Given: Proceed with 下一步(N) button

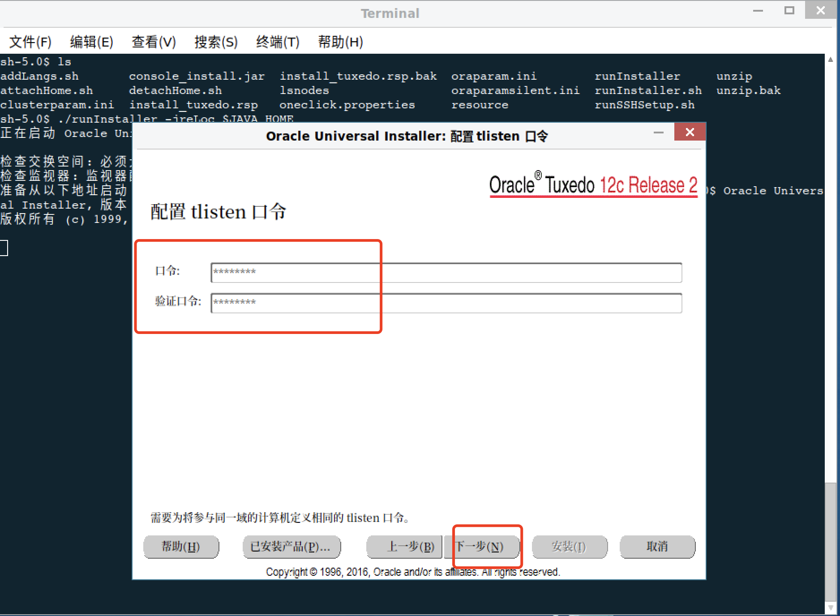Looking at the screenshot, I should [x=482, y=547].
